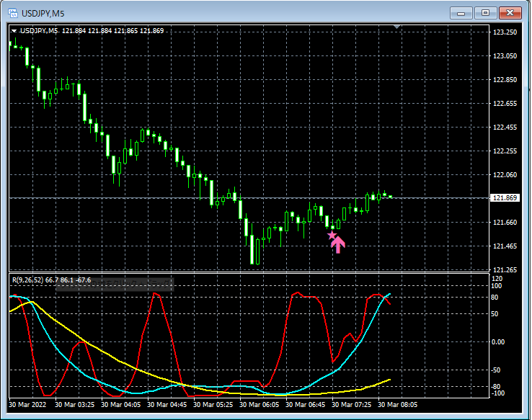Image resolution: width=532 pixels, height=420 pixels.
Task: Click indicator scale value 80
Action: pyautogui.click(x=495, y=298)
